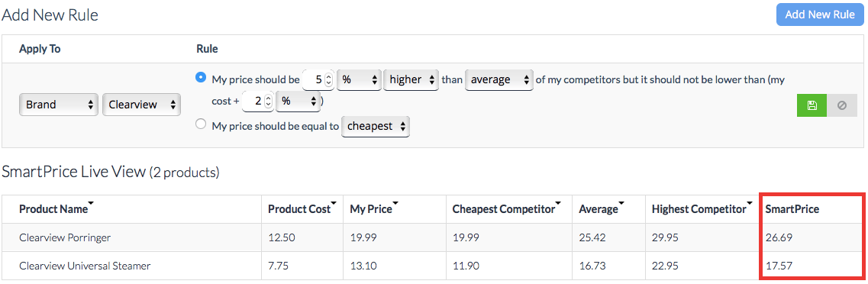Click product cost 7.75
This screenshot has height=284, width=868.
coord(279,266)
